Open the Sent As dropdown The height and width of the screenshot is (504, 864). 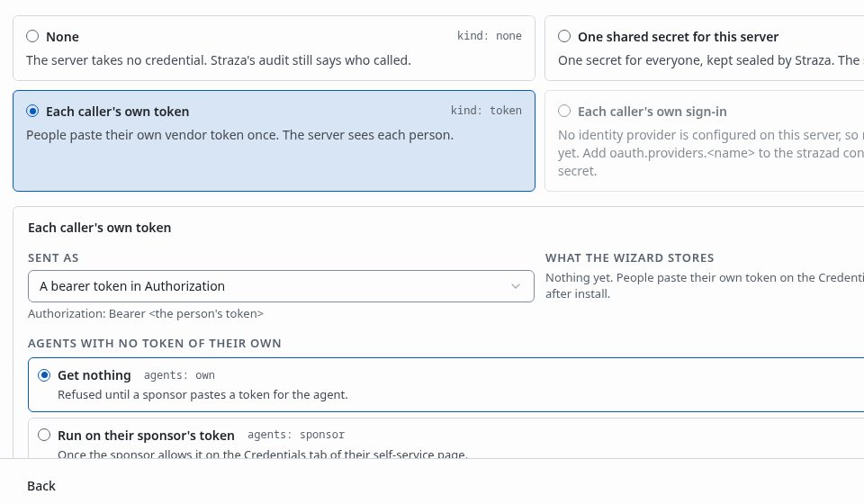pyautogui.click(x=281, y=286)
